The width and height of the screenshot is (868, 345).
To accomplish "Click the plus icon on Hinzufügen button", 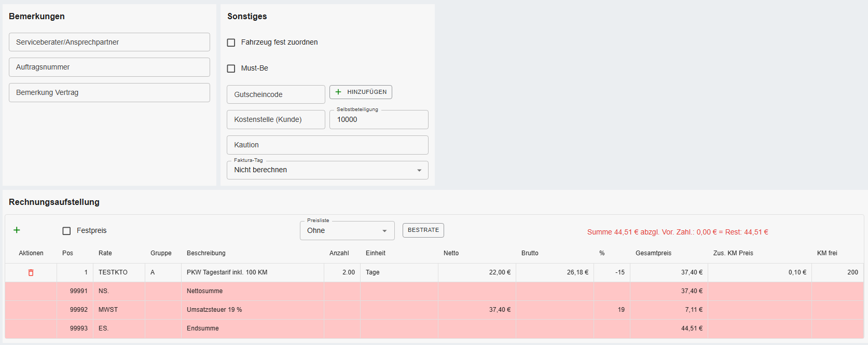I will pyautogui.click(x=338, y=92).
